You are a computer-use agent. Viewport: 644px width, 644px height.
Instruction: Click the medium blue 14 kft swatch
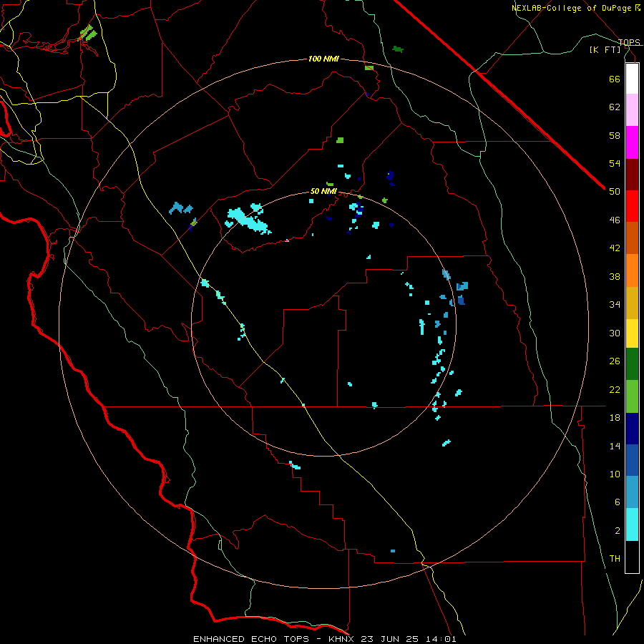click(632, 460)
